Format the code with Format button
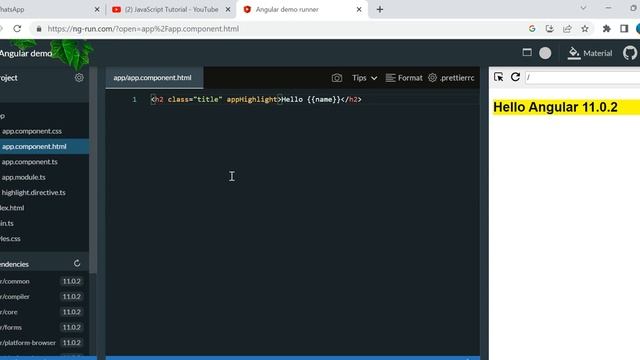640x360 pixels. tap(404, 78)
